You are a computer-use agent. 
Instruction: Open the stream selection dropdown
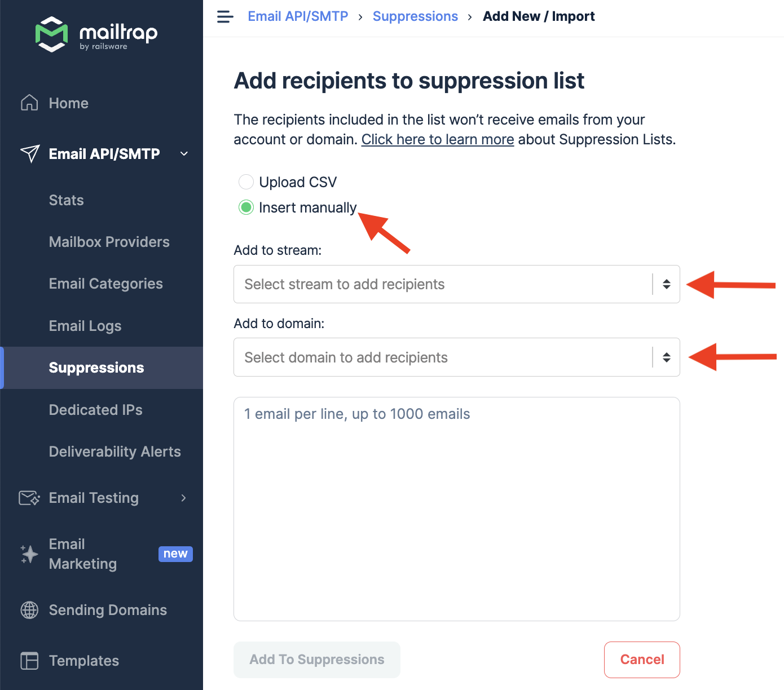[x=456, y=284]
